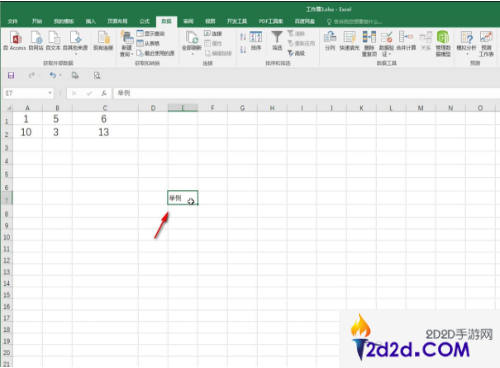Open the Undo history dropdown arrow
Screen dimensions: 500x368
pos(60,75)
